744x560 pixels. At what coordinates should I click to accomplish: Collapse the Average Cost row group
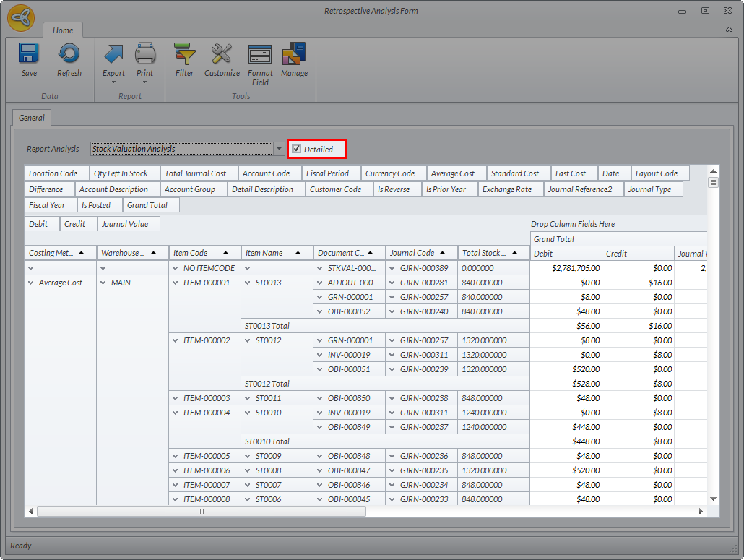coord(31,283)
